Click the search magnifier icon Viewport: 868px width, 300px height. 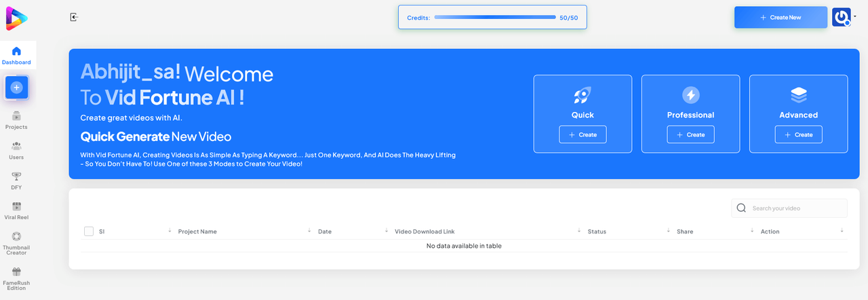pyautogui.click(x=741, y=208)
